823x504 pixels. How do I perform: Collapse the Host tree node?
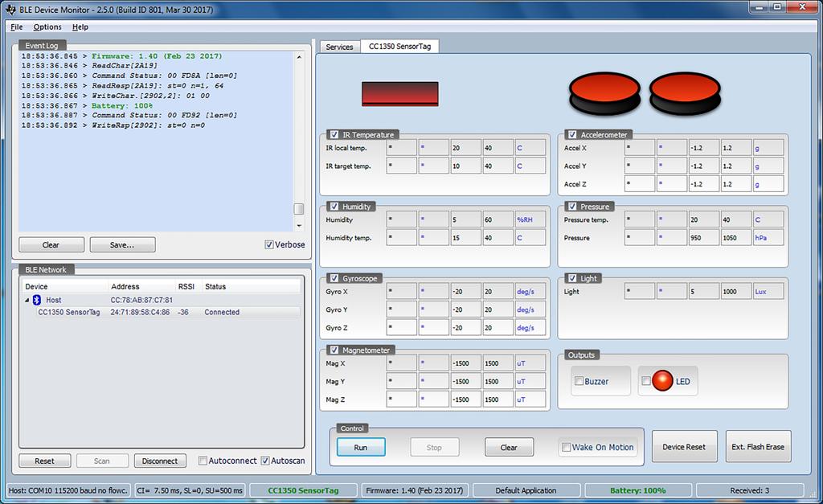tap(27, 301)
